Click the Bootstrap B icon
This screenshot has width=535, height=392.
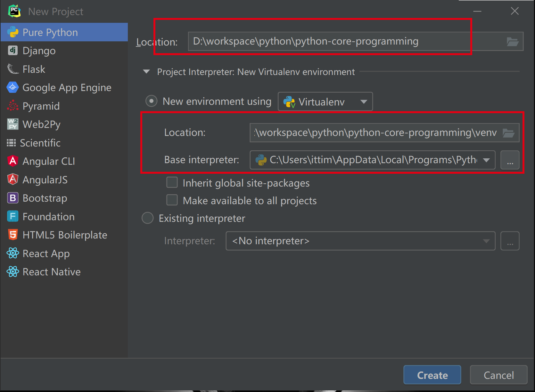tap(13, 198)
